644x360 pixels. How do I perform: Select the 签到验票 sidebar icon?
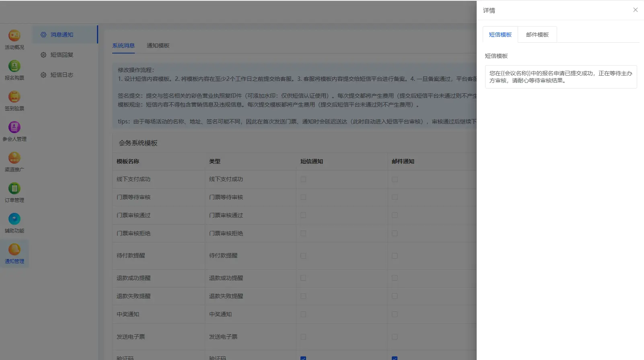[x=14, y=97]
